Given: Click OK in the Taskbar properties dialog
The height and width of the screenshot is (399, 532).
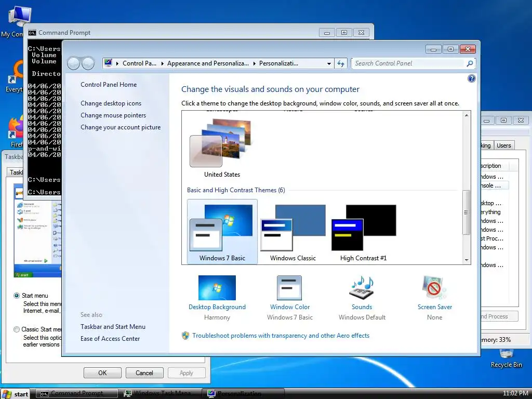Looking at the screenshot, I should (x=102, y=373).
